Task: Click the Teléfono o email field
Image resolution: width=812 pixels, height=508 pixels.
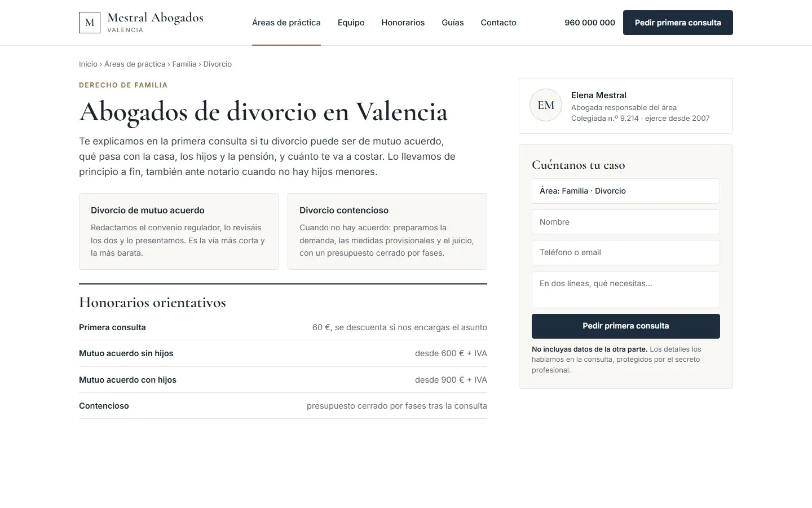Action: [626, 252]
